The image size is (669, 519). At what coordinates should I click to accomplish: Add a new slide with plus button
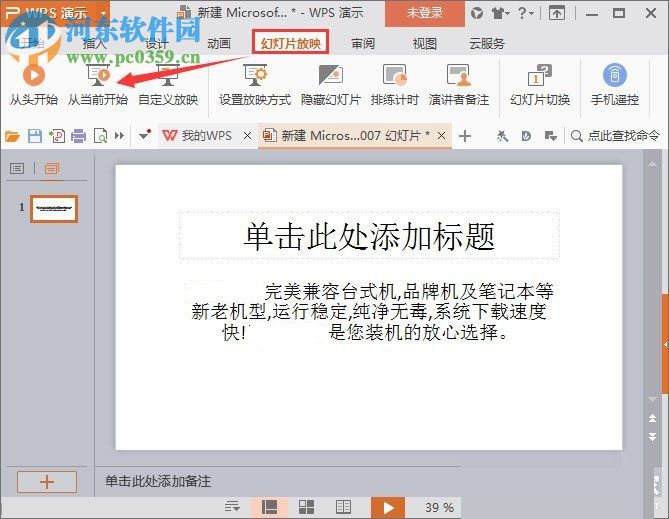[x=47, y=482]
